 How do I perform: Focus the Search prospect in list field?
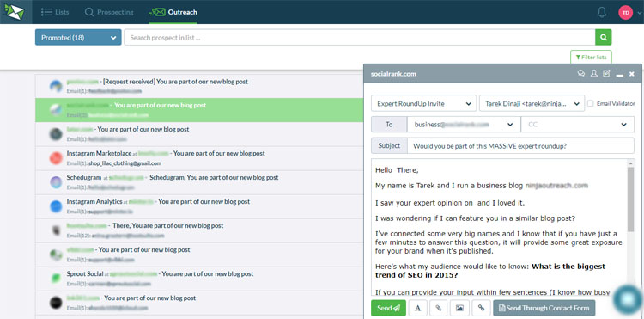[360, 38]
